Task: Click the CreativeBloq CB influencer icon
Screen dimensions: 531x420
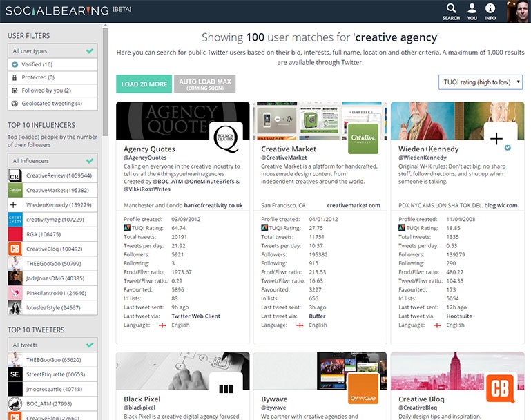Action: [x=15, y=249]
